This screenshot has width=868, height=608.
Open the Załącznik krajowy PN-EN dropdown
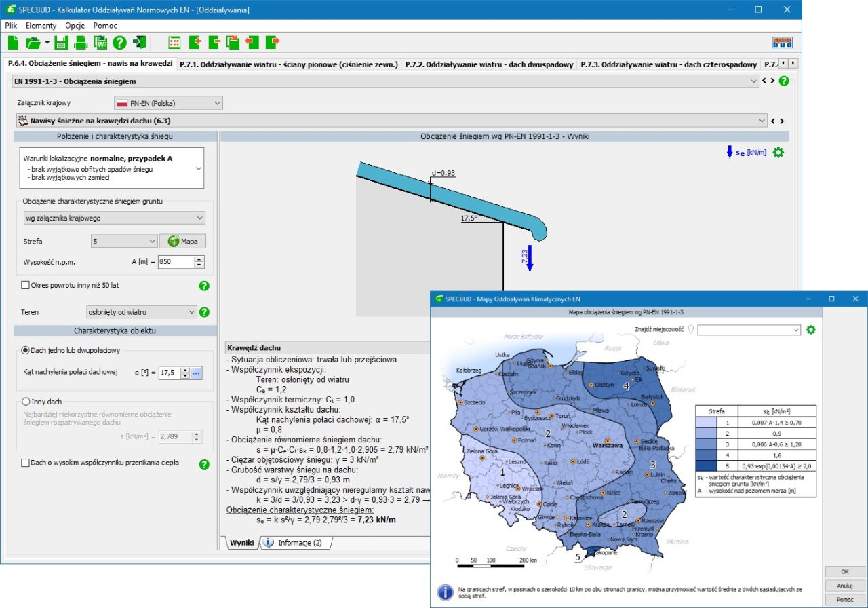168,103
